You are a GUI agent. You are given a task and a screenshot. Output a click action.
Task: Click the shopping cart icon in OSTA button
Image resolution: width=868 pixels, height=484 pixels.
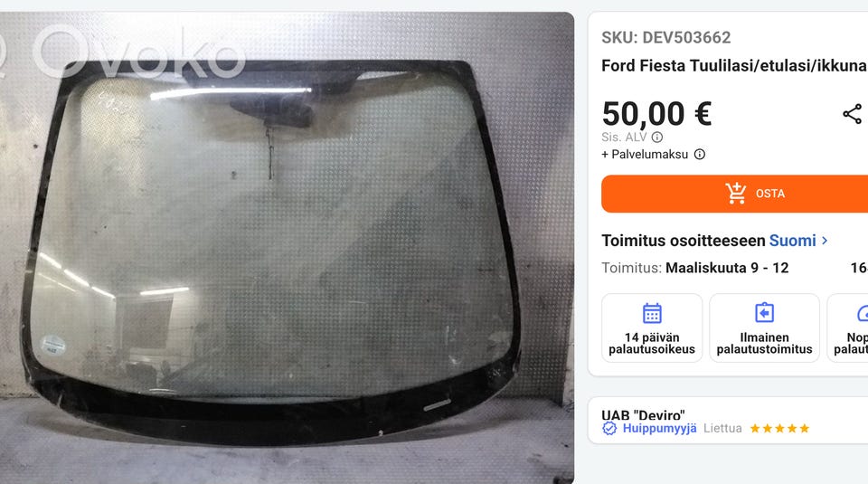(736, 194)
